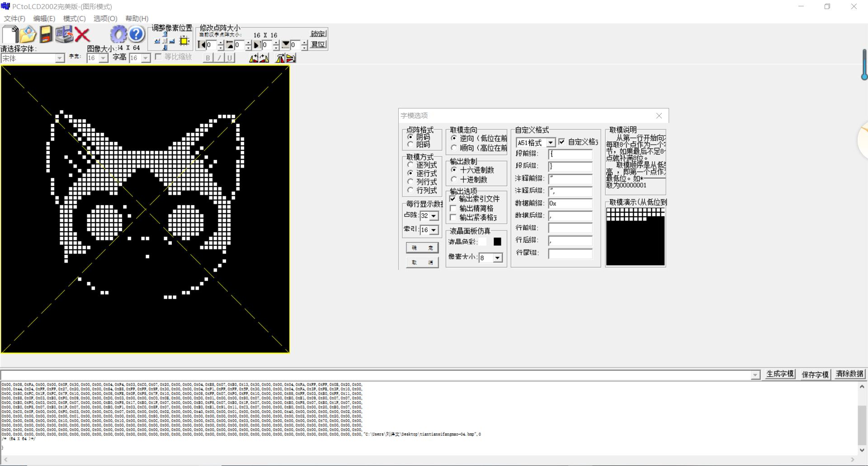Click the 生成字模 generate button
This screenshot has width=868, height=466.
(779, 374)
